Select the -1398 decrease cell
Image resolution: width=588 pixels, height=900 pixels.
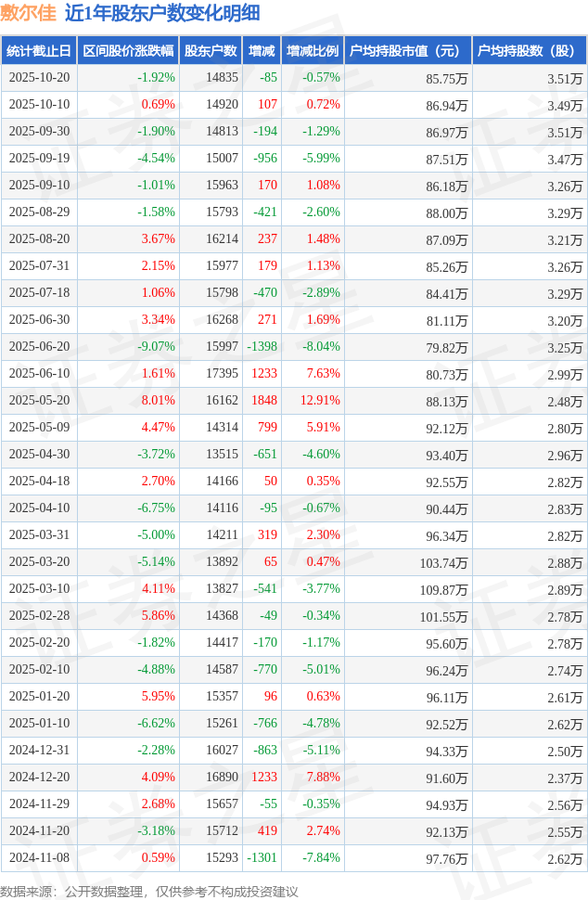[x=262, y=347]
